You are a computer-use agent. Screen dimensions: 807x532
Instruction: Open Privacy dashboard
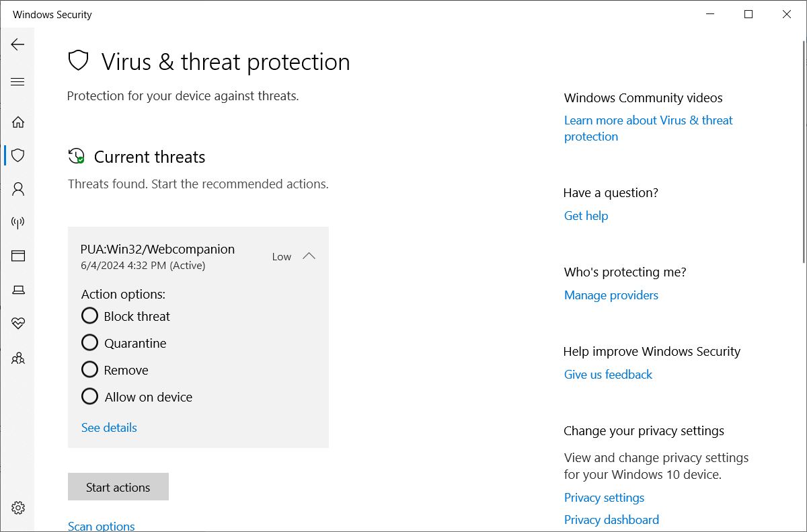coord(611,519)
